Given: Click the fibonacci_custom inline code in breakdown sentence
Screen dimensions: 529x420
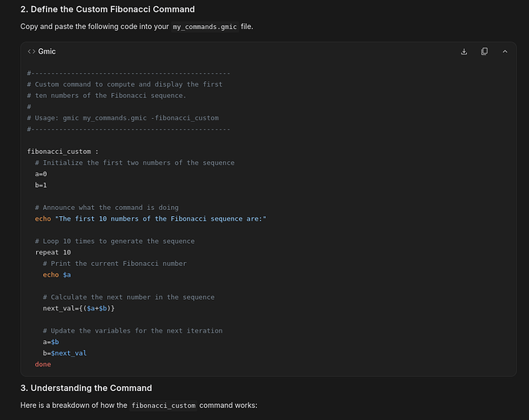Looking at the screenshot, I should (x=163, y=405).
